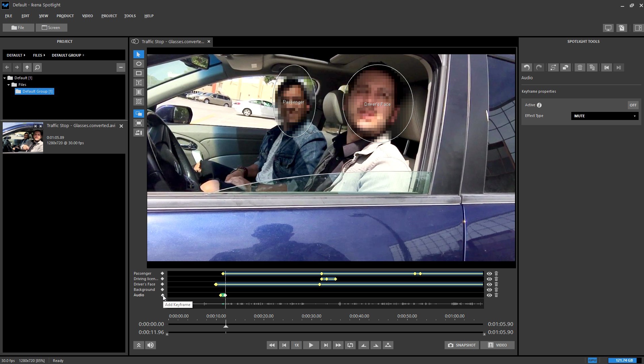Delete the Driving license track
This screenshot has width=644, height=364.
click(x=496, y=279)
